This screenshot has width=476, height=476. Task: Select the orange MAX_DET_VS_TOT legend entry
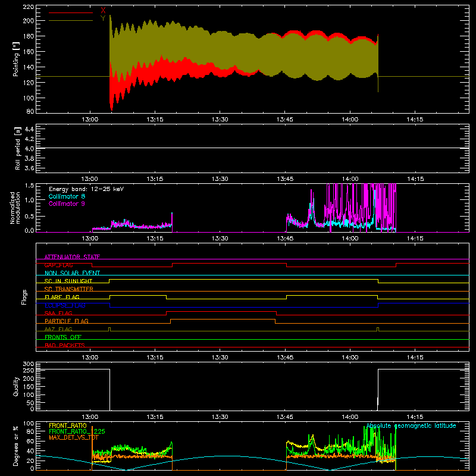73,437
